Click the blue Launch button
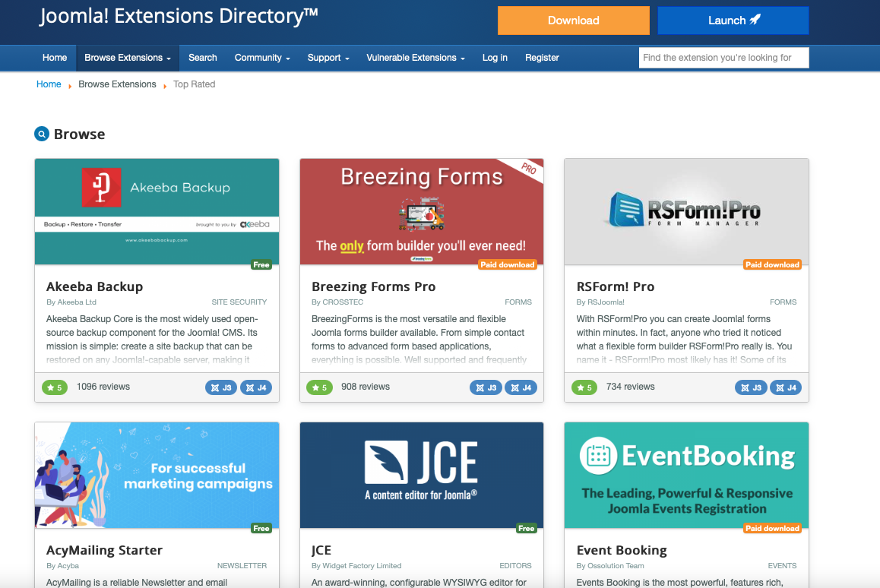Screen dimensions: 880x588 (733, 21)
